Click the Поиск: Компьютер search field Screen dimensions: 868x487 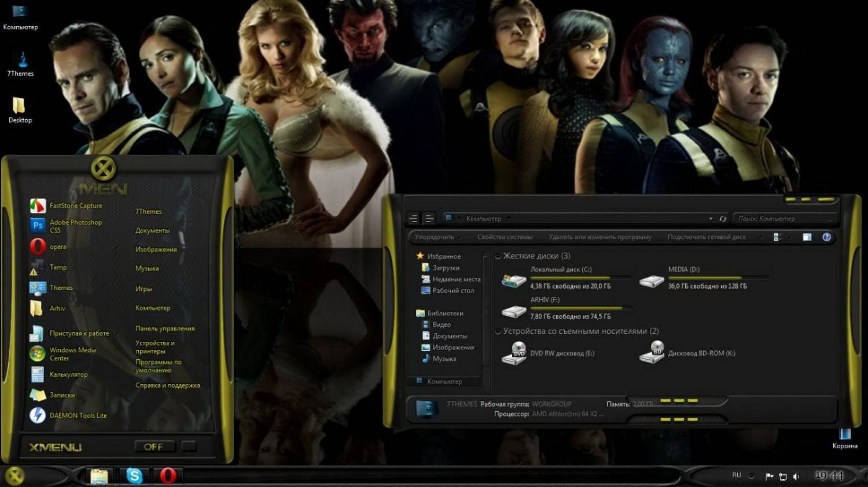[x=781, y=219]
